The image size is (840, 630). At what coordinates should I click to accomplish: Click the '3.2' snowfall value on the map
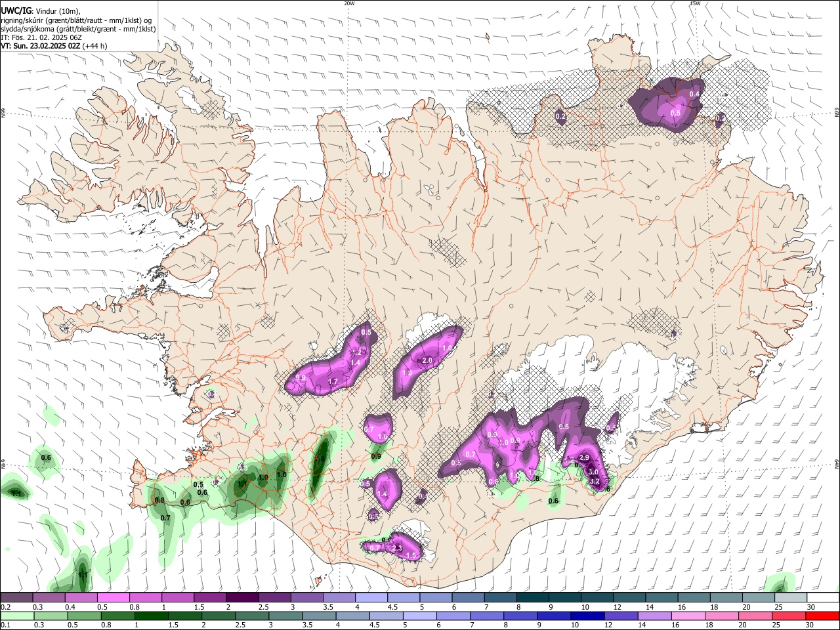pos(595,481)
